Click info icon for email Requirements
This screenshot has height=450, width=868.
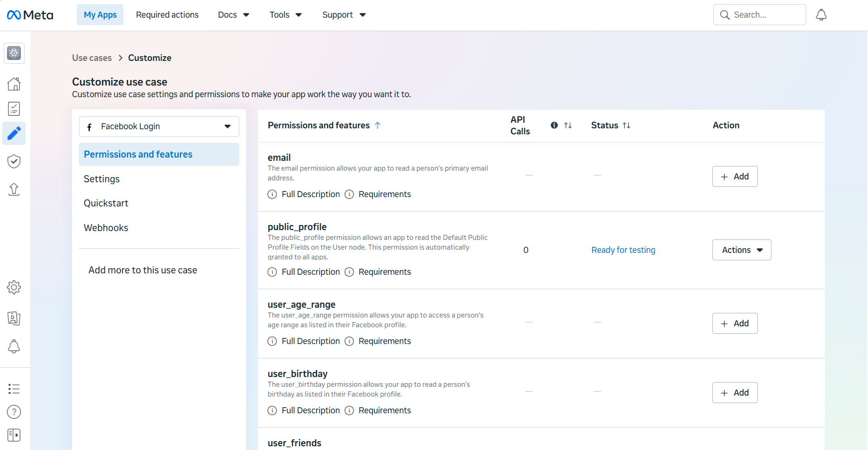349,194
